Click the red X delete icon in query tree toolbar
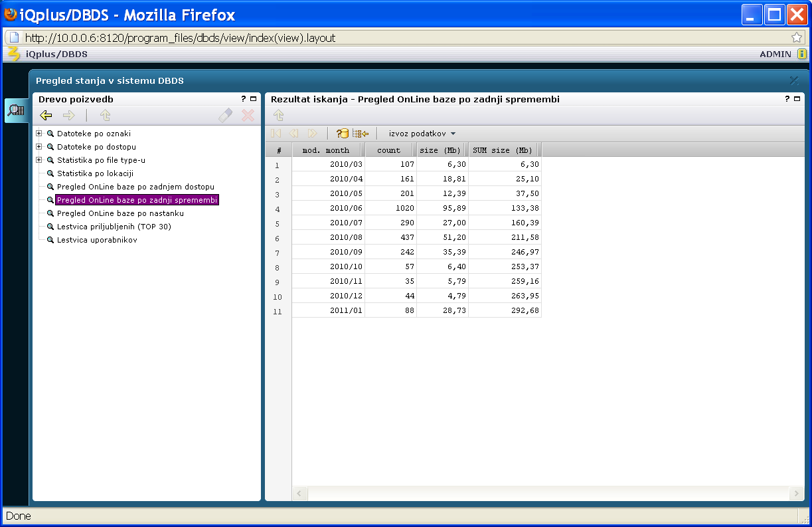The height and width of the screenshot is (527, 812). point(248,116)
